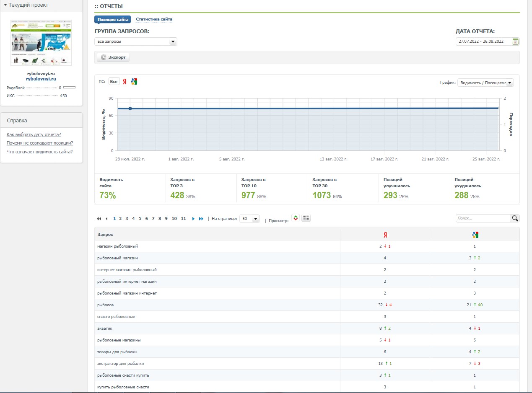
Task: Collapse the 'Текущий проект' panel
Action: (x=26, y=5)
